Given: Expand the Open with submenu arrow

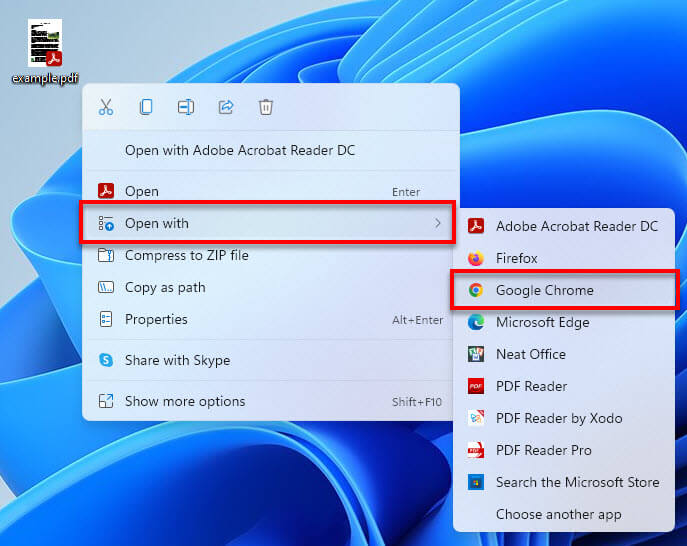Looking at the screenshot, I should 438,223.
